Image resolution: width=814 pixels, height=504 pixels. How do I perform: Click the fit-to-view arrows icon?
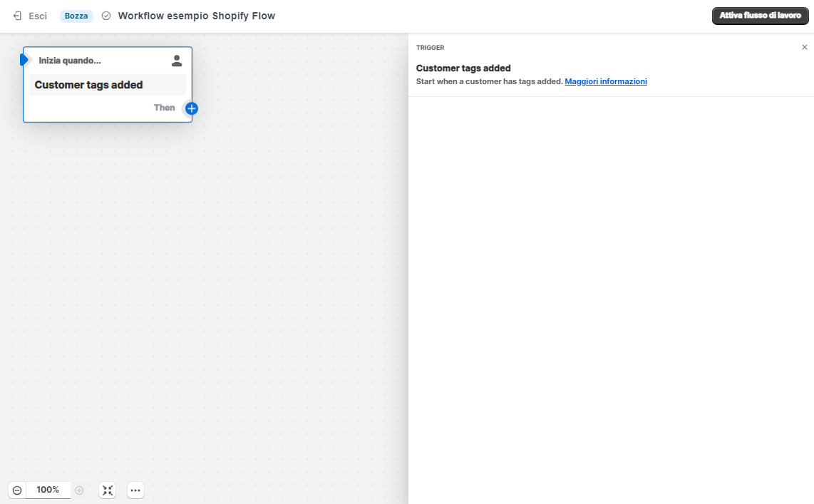pos(107,490)
